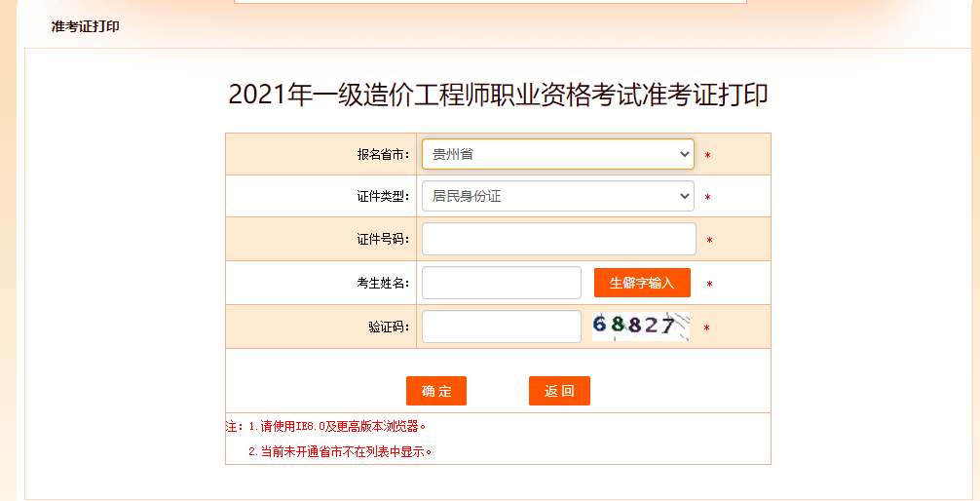This screenshot has width=980, height=501.
Task: Click the 考生姓名 field label
Action: tap(383, 284)
